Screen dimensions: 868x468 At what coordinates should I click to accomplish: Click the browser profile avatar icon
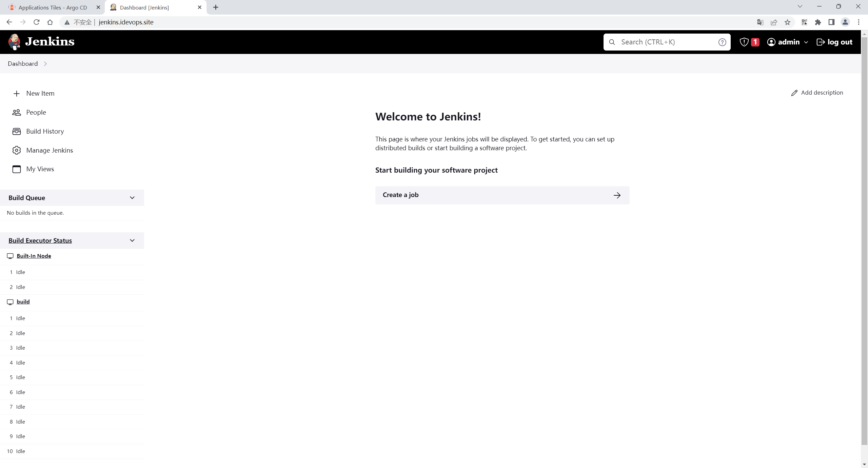click(x=845, y=22)
